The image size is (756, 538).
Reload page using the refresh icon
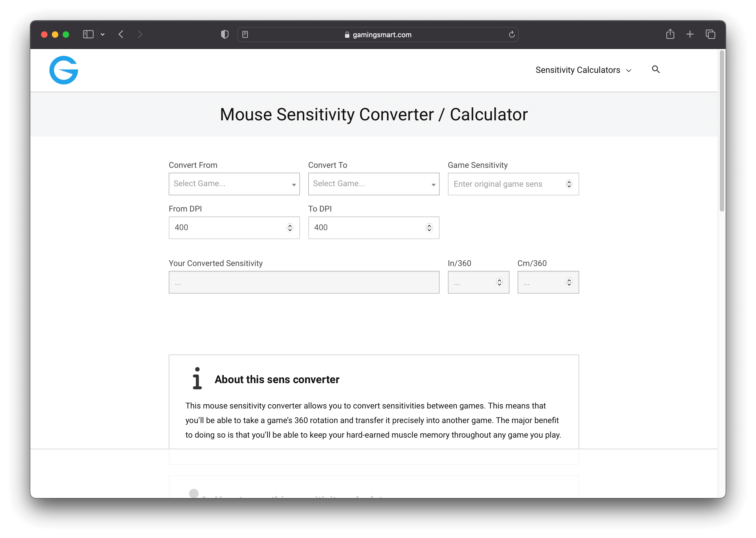[511, 35]
